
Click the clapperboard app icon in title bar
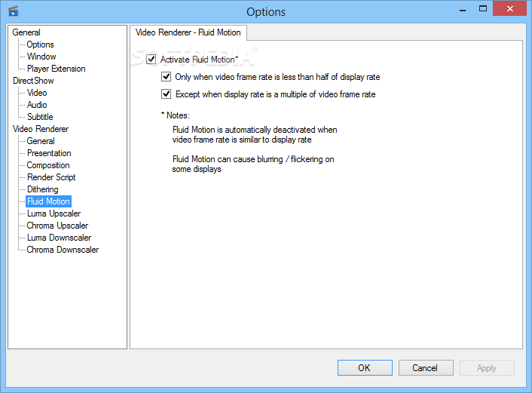pos(14,11)
